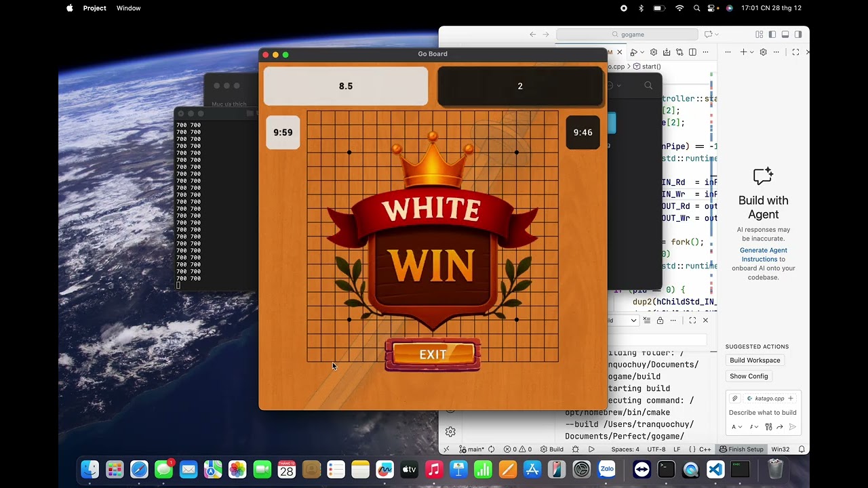868x488 pixels.
Task: Click the Spotlight search icon in menu bar
Action: coord(696,8)
